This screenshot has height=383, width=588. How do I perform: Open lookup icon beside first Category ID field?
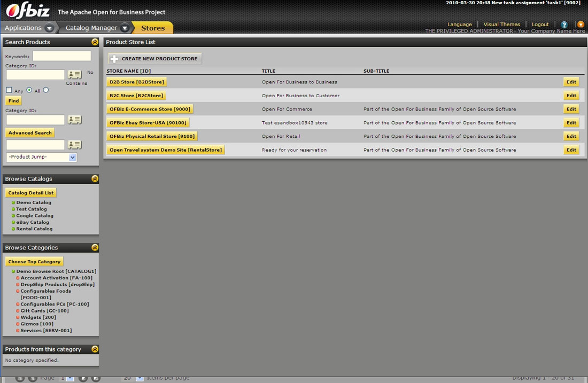75,75
